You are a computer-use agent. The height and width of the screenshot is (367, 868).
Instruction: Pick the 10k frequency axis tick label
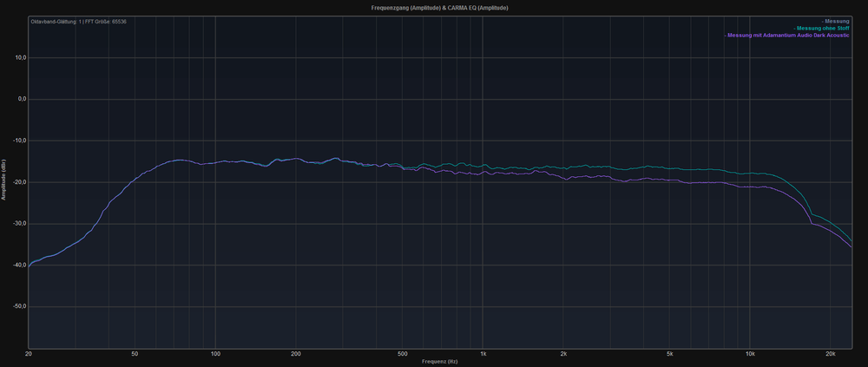(x=750, y=354)
